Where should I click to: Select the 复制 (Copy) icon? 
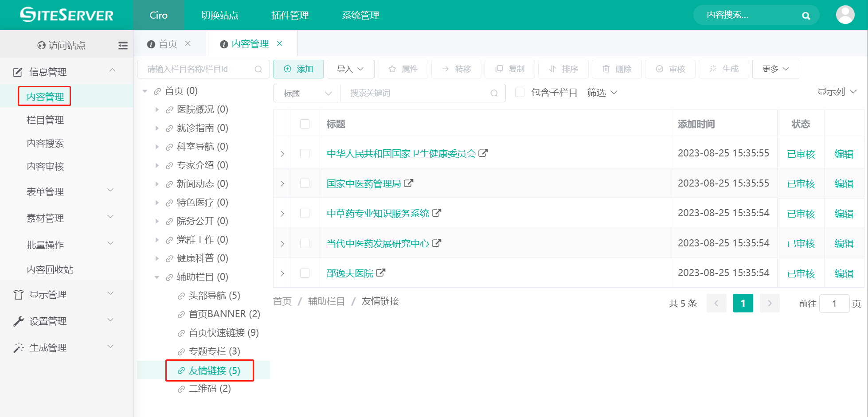[x=500, y=69]
